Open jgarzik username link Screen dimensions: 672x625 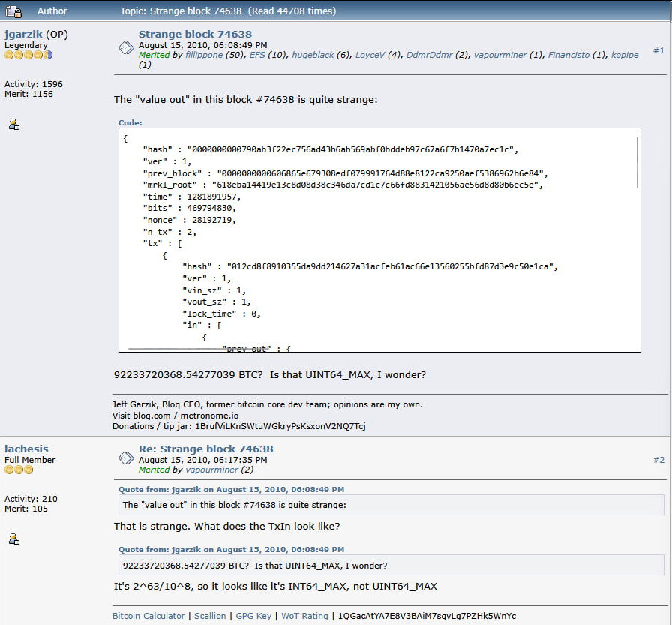pos(23,34)
